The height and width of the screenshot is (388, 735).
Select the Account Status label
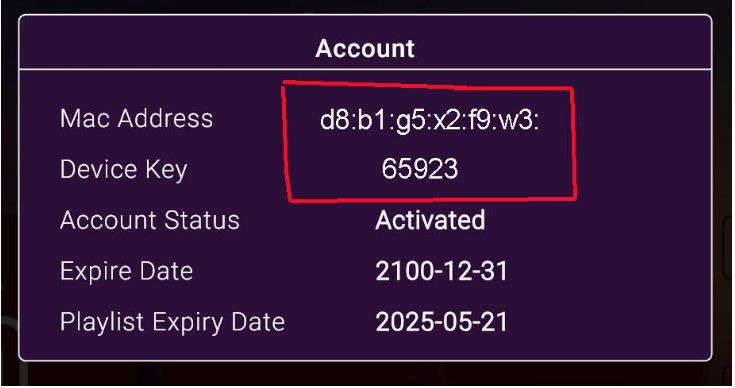point(150,220)
